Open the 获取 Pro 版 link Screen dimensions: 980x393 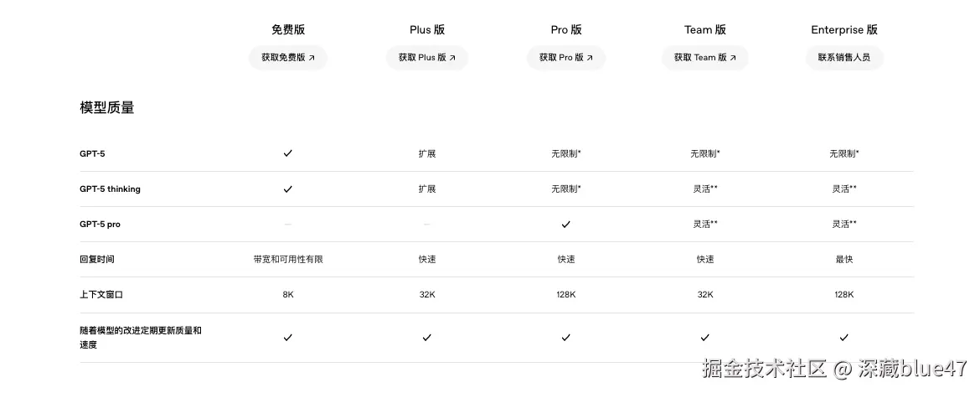click(x=565, y=58)
